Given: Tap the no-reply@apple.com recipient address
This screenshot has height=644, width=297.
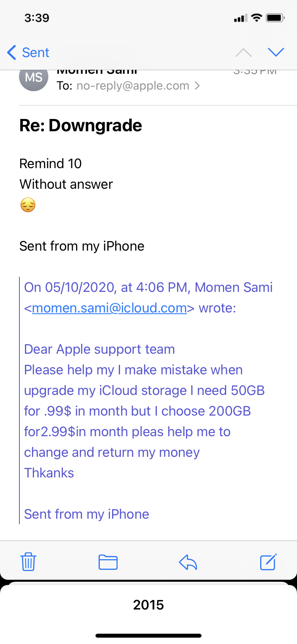Looking at the screenshot, I should [x=133, y=86].
